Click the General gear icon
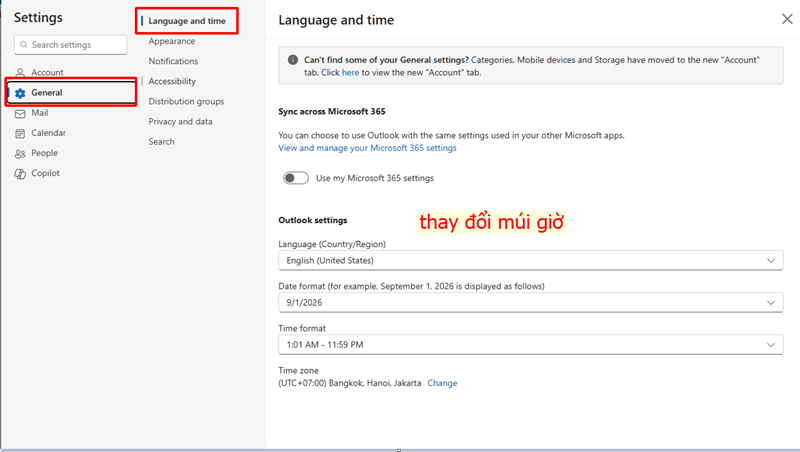The width and height of the screenshot is (800, 452). click(20, 93)
